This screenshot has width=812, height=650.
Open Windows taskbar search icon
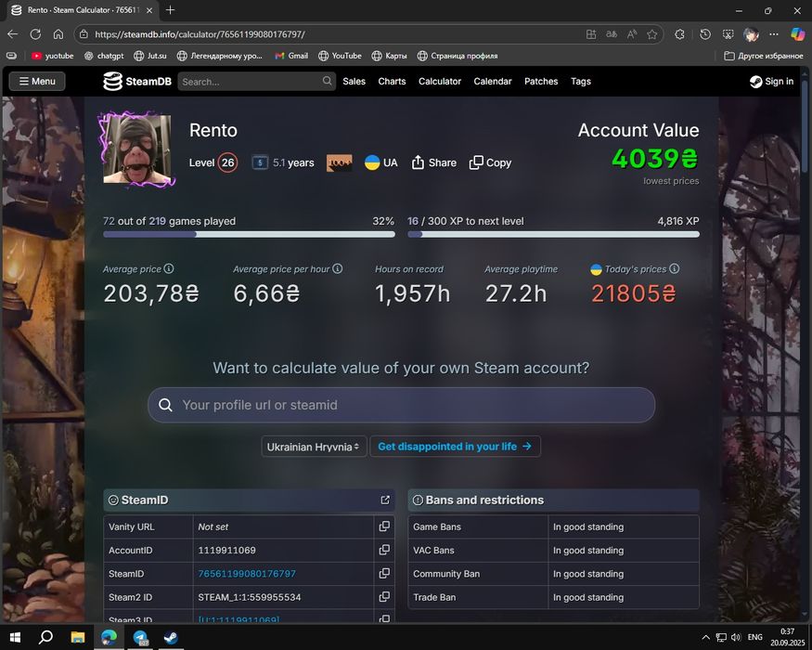[x=45, y=637]
